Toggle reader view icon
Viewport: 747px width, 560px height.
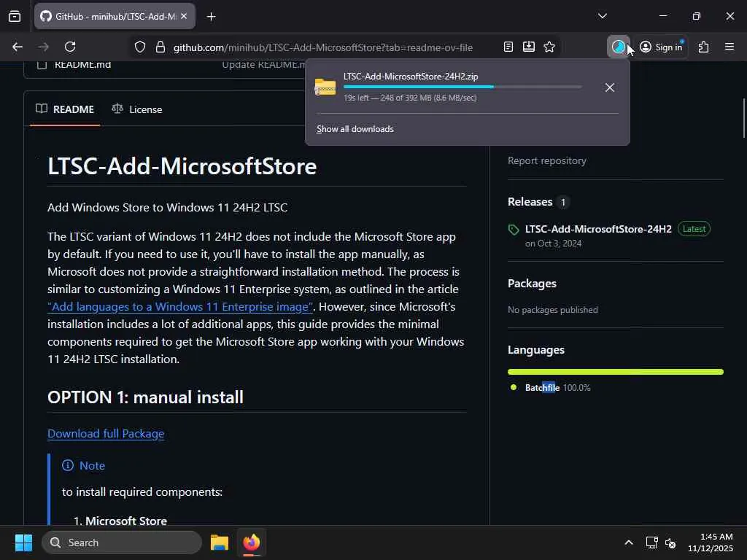tap(508, 47)
